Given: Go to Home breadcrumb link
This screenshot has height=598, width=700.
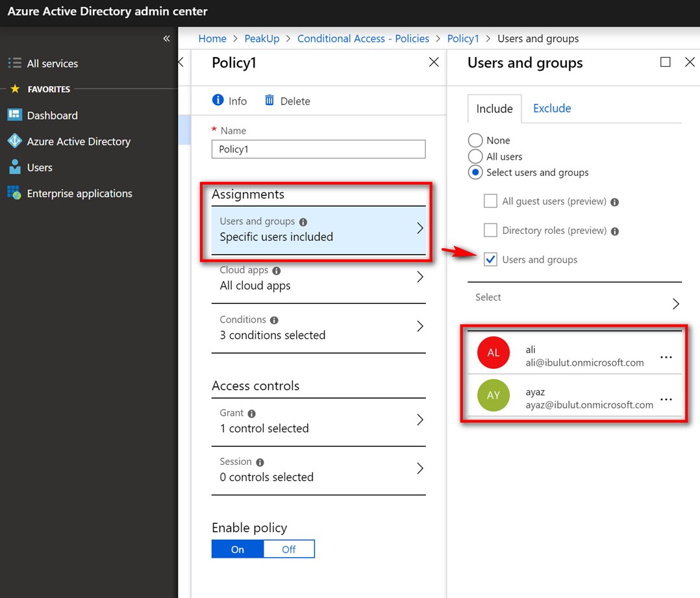Looking at the screenshot, I should coord(212,39).
